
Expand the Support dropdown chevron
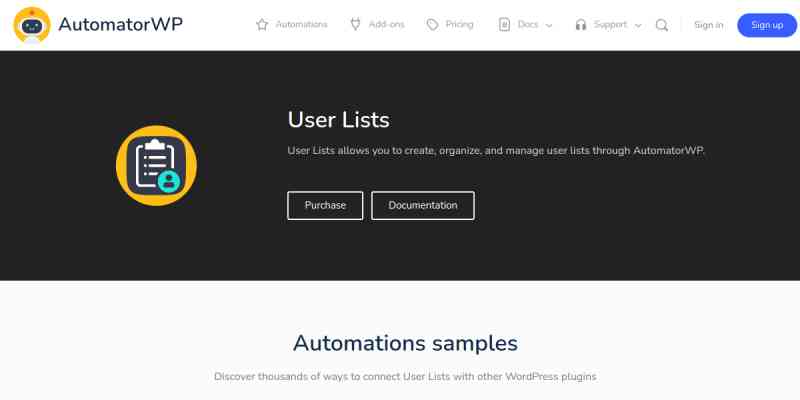click(638, 26)
